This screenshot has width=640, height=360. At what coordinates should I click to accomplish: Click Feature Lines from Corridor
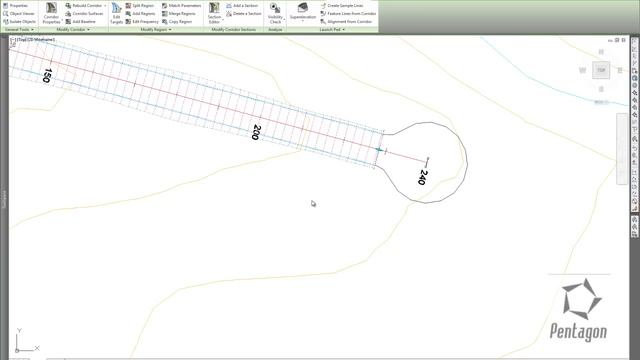[x=348, y=13]
